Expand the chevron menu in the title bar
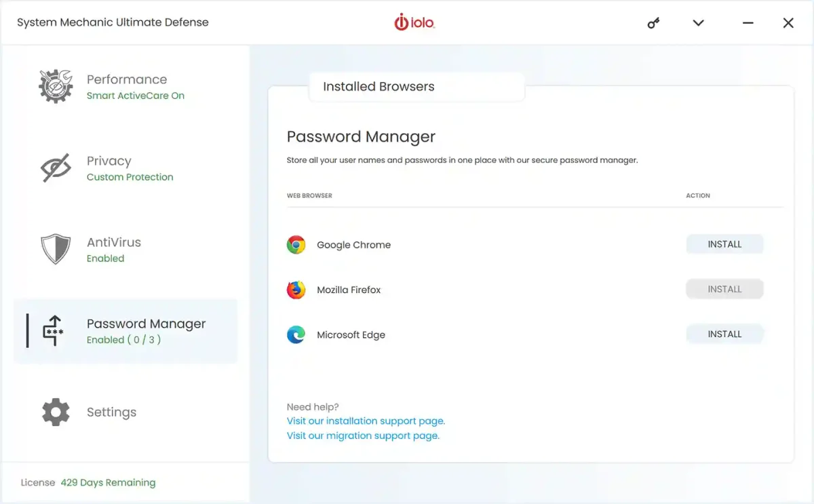Screen dimensions: 814x504 pyautogui.click(x=698, y=22)
